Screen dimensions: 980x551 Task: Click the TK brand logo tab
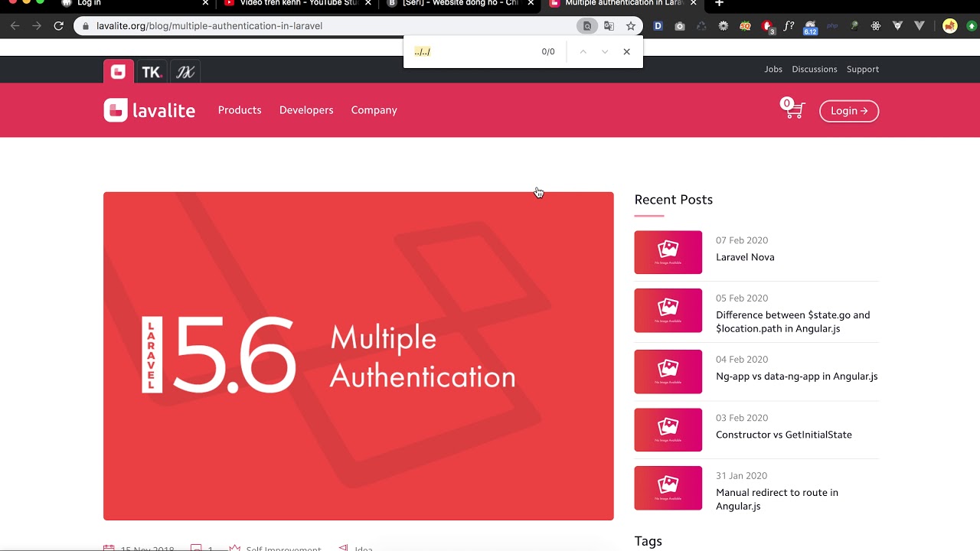pos(152,72)
